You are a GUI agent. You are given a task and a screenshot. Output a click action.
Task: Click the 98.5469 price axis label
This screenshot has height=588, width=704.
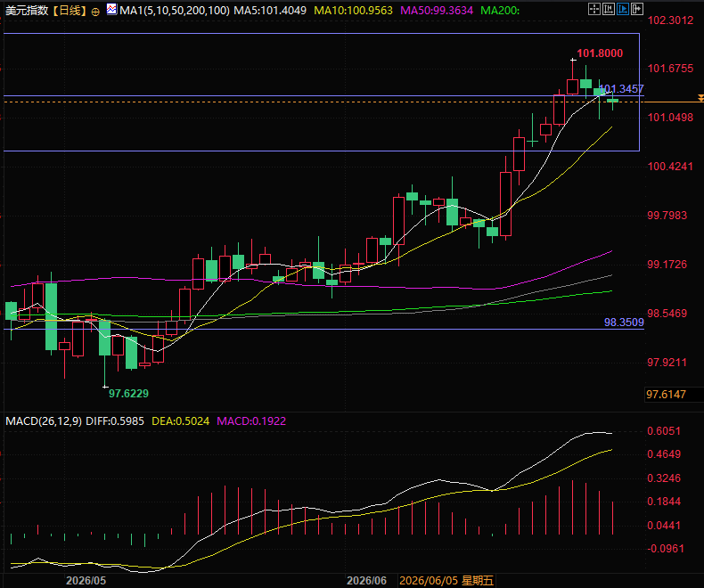coord(667,314)
